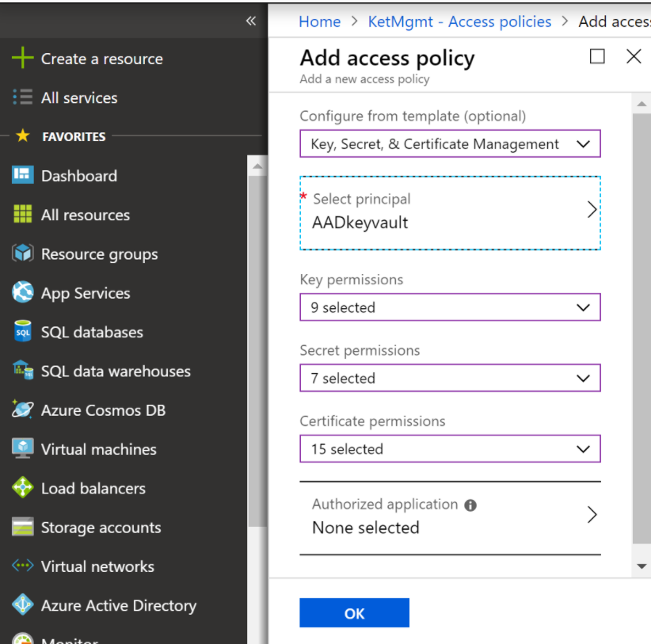Click the SQL data warehouses icon
Screen dimensions: 651x644
[x=23, y=370]
